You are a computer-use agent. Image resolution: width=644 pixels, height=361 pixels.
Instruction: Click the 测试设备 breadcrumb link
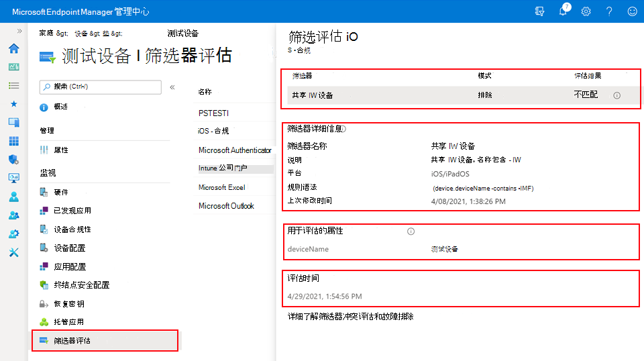pyautogui.click(x=182, y=34)
